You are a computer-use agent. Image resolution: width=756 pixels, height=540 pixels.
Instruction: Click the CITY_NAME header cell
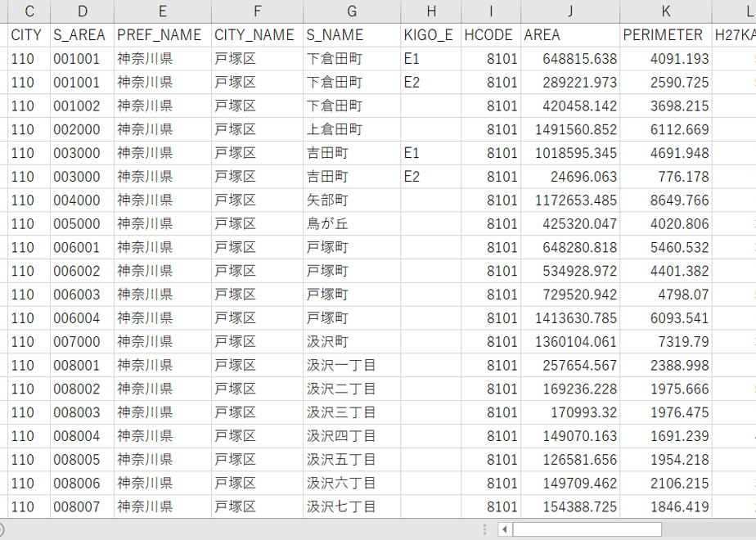point(258,35)
